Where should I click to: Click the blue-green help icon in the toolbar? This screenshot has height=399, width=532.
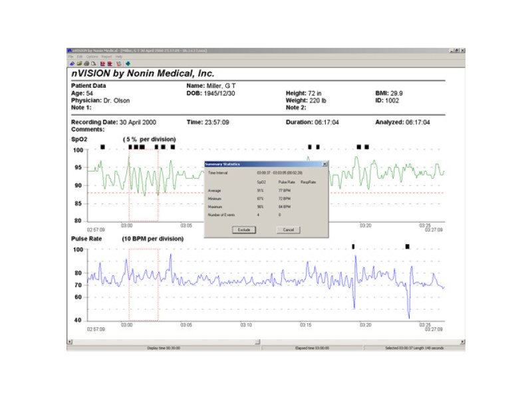[128, 63]
